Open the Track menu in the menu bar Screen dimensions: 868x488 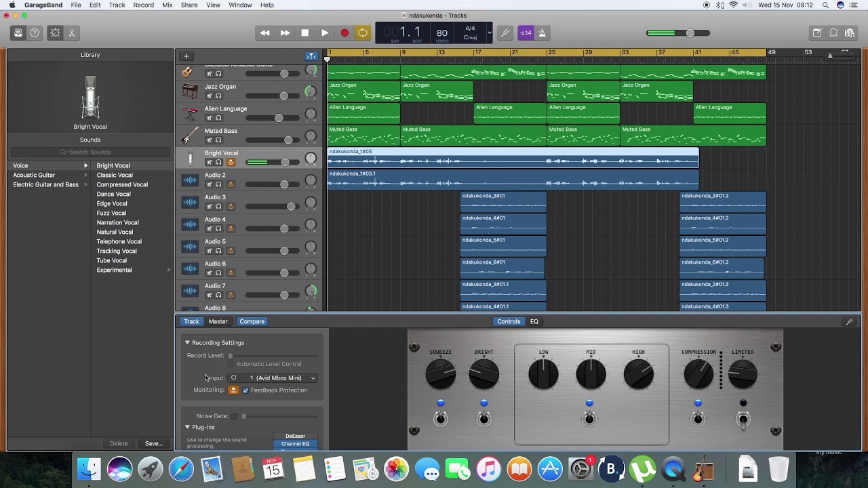tap(117, 5)
